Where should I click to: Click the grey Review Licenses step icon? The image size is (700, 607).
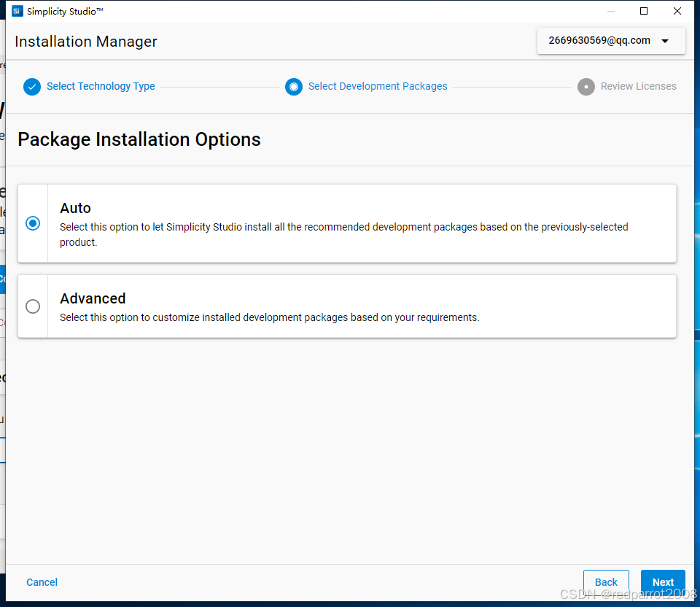point(586,87)
